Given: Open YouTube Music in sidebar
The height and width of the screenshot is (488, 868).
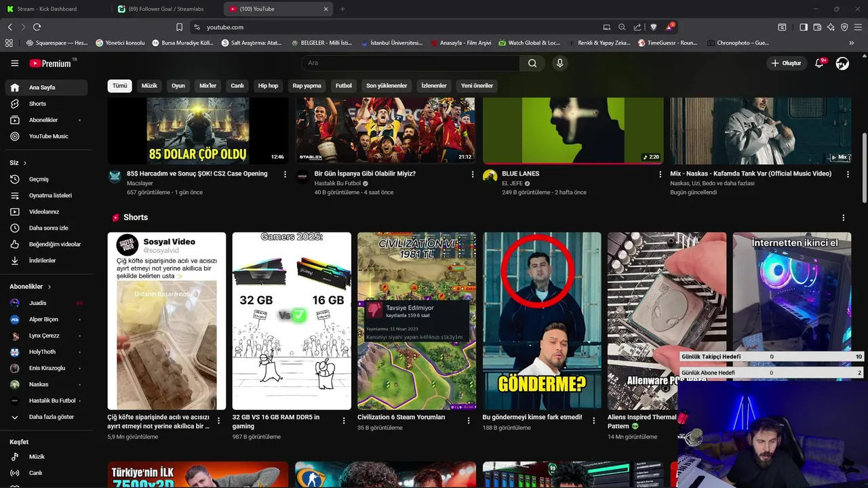Looking at the screenshot, I should click(46, 136).
